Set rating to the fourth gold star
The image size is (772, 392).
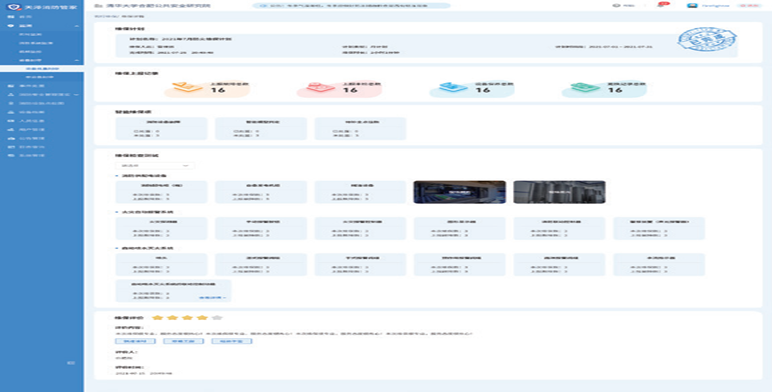(x=202, y=318)
